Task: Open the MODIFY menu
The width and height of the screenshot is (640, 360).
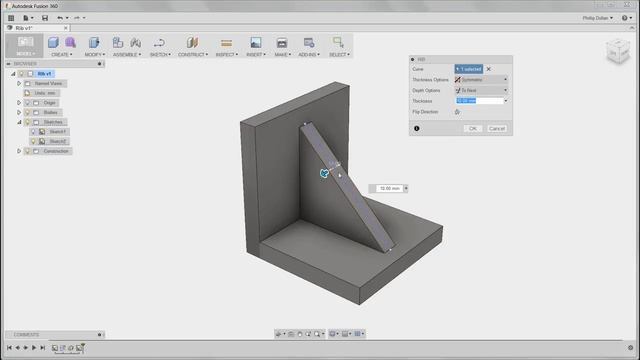Action: pyautogui.click(x=95, y=54)
